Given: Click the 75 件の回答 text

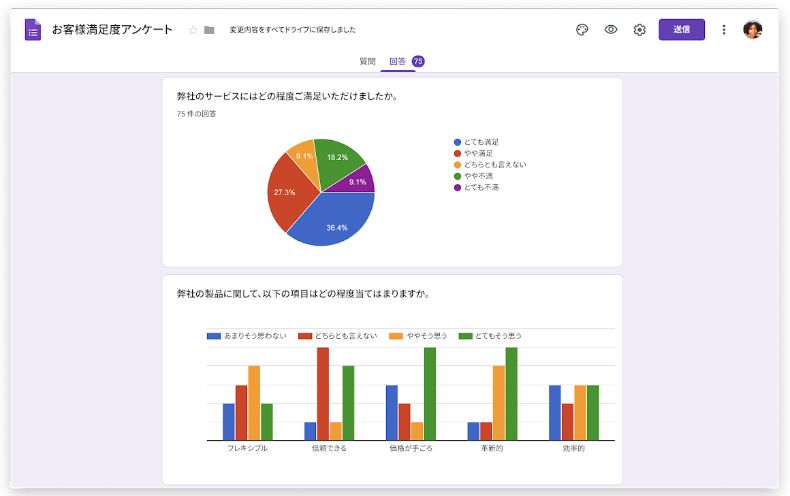Looking at the screenshot, I should click(196, 114).
